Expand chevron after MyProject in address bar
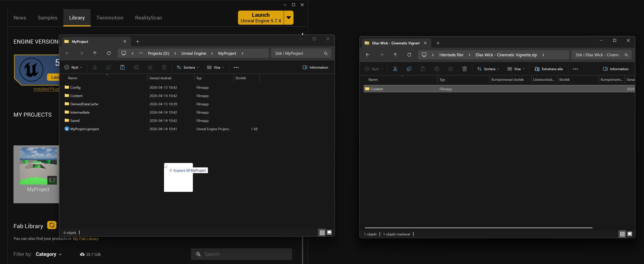The image size is (644, 264). pos(242,53)
